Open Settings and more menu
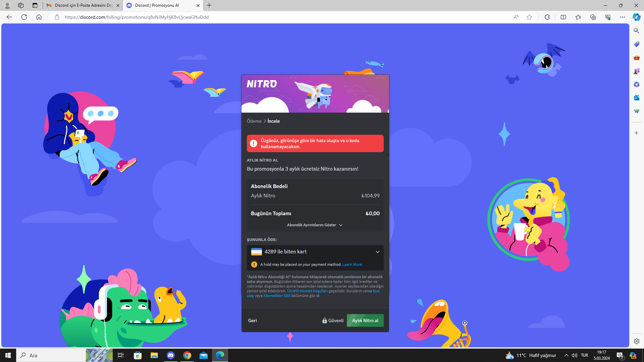Image resolution: width=644 pixels, height=362 pixels. point(623,17)
